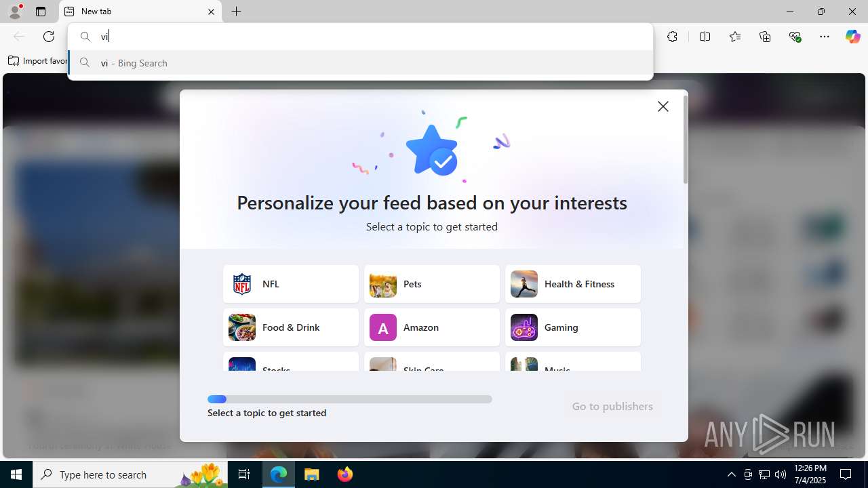Click the Gaming controller thumbnail
The width and height of the screenshot is (868, 488).
(524, 327)
